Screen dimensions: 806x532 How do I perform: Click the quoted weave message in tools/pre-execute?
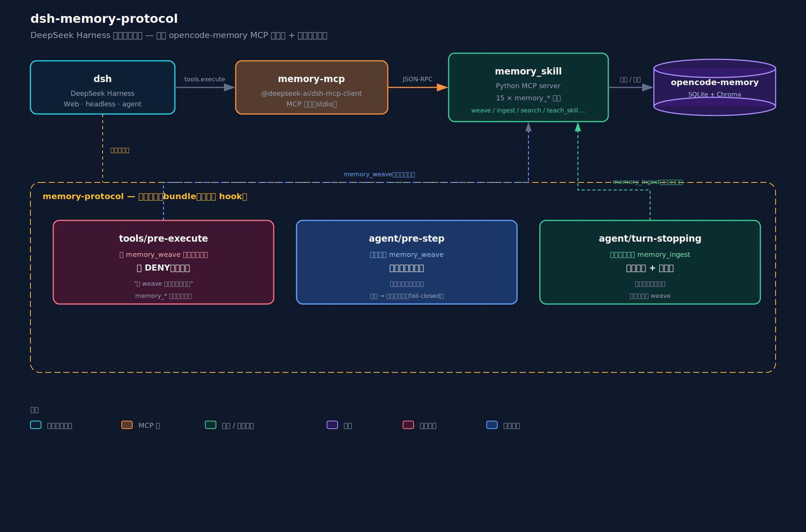163,284
